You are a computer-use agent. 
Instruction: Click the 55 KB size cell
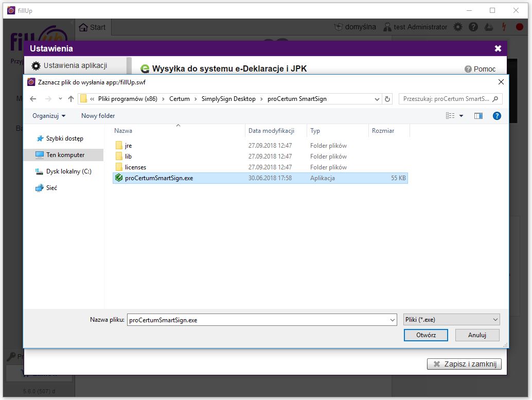398,178
